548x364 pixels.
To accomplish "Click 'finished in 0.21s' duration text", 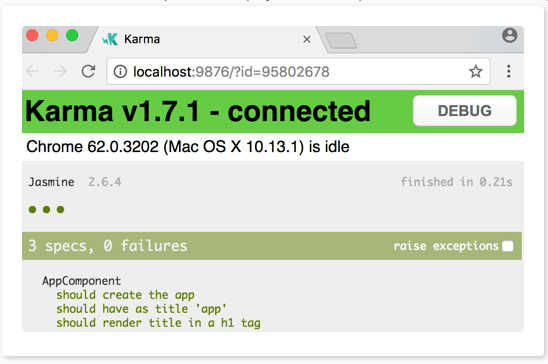I will tap(456, 182).
